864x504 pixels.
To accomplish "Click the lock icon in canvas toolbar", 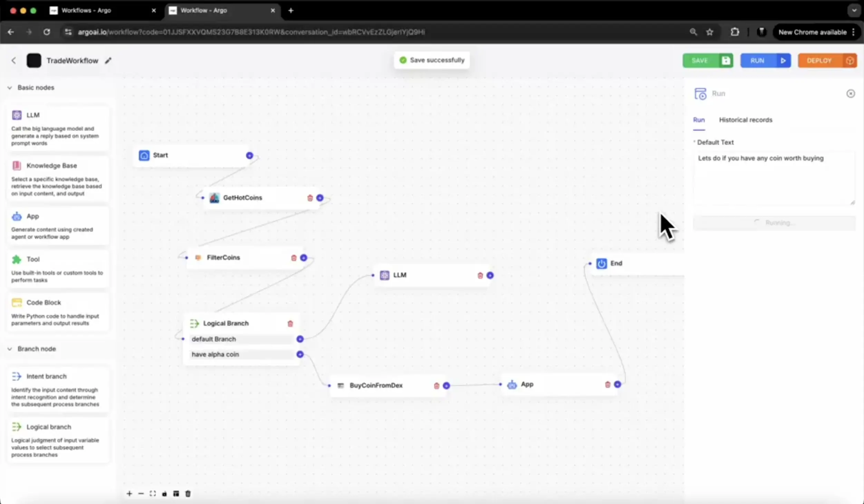I will coord(164,494).
